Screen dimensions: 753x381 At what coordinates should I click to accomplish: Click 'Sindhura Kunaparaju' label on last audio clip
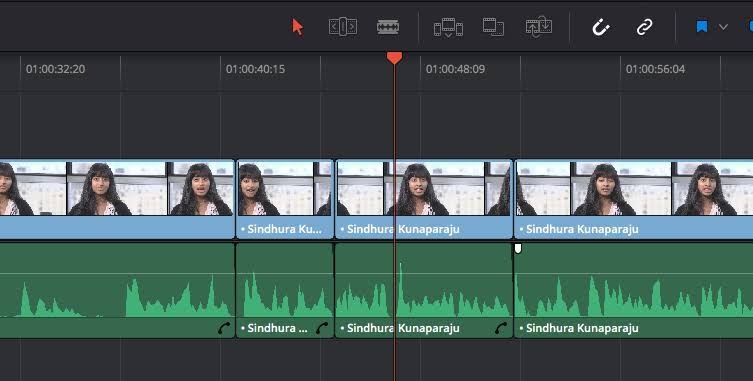[582, 328]
